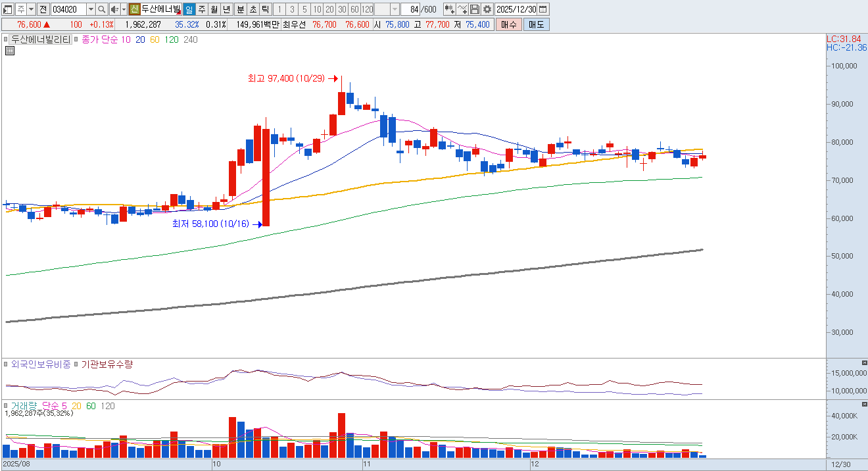
Task: Select the 분 minute chart tab
Action: [x=240, y=9]
